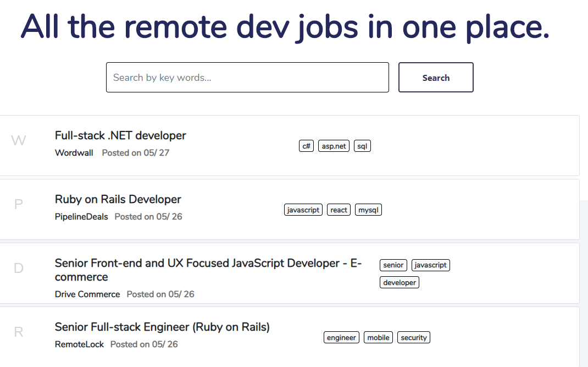Open the Ruby on Rails Developer listing
Image resolution: width=588 pixels, height=367 pixels.
(118, 199)
